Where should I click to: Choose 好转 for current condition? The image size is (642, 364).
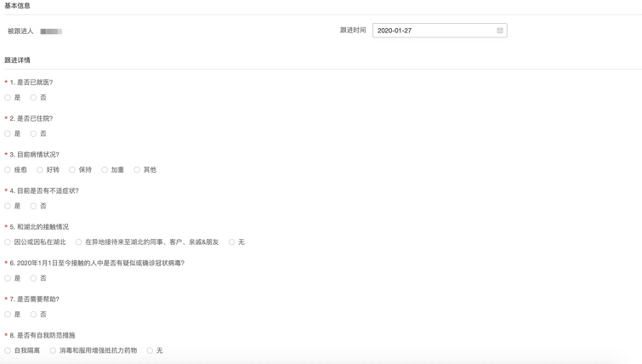[40, 169]
